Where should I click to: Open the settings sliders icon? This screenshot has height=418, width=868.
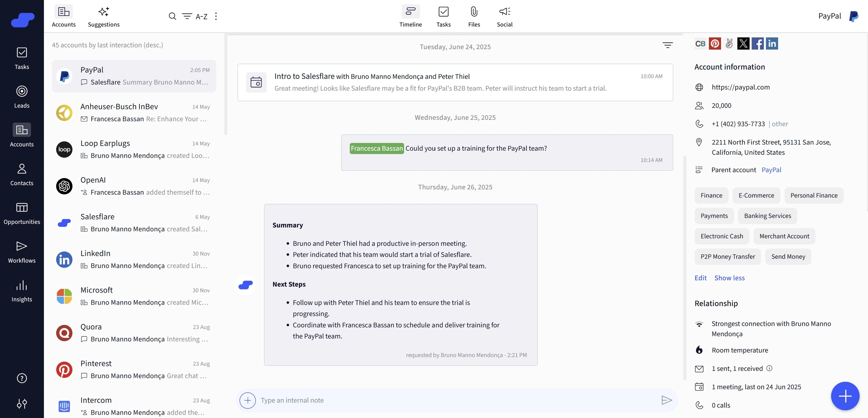pos(22,404)
